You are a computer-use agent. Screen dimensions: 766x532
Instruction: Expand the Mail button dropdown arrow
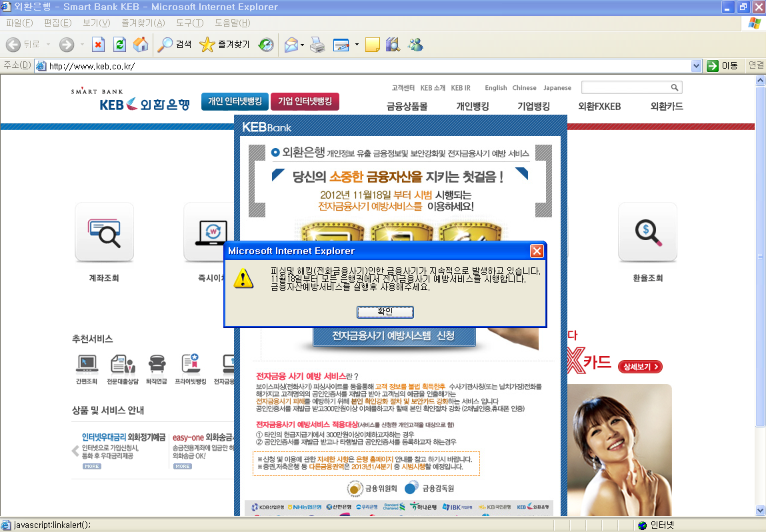pyautogui.click(x=303, y=45)
